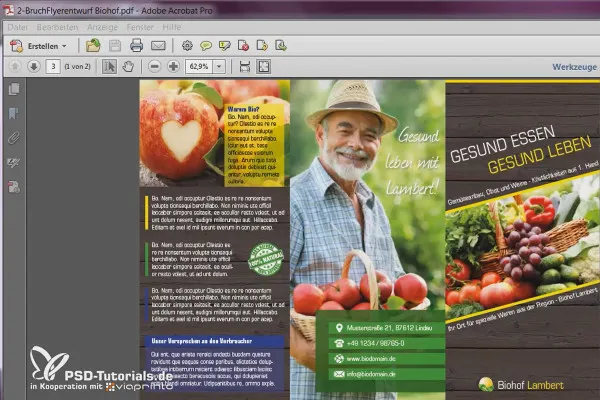Click info@biodomain.de in the flyer
Image resolution: width=600 pixels, height=400 pixels.
[371, 374]
